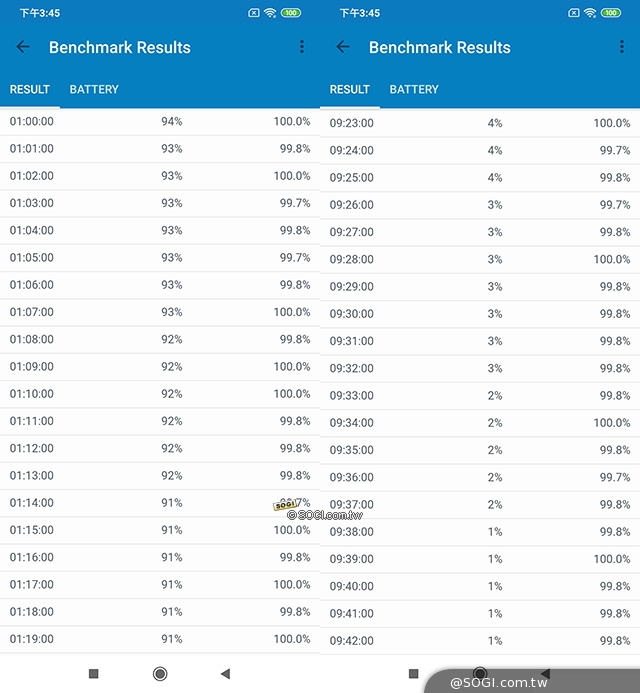Tap the 09:23:00 result row
The image size is (640, 693).
[480, 123]
